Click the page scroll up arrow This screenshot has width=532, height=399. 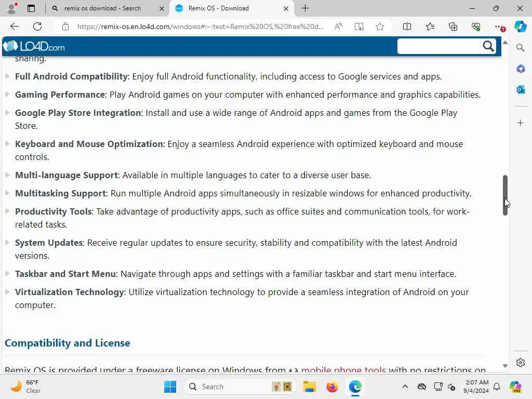click(505, 43)
